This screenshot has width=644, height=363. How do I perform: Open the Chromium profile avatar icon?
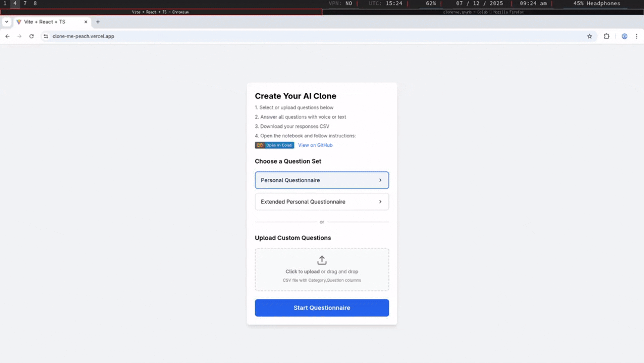(624, 36)
